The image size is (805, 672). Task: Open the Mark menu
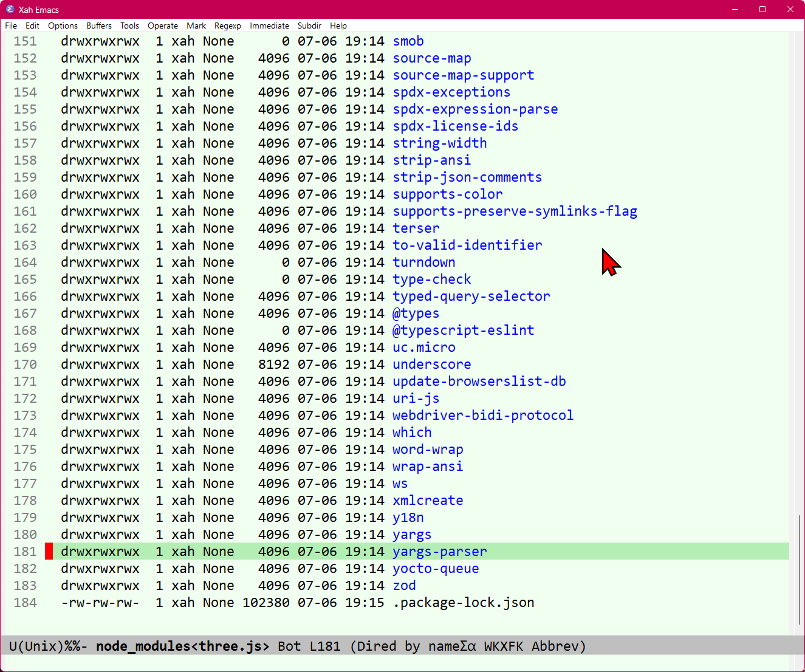[196, 26]
